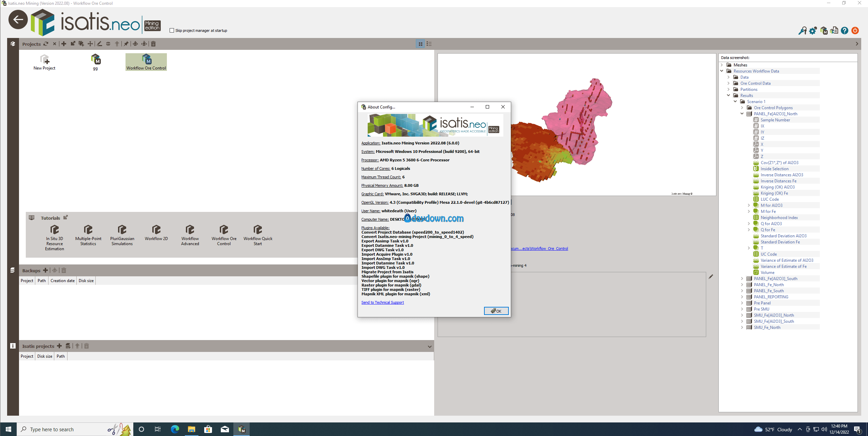Viewport: 868px width, 436px height.
Task: Open the Multiple-Point Statistics tutorial
Action: click(88, 235)
